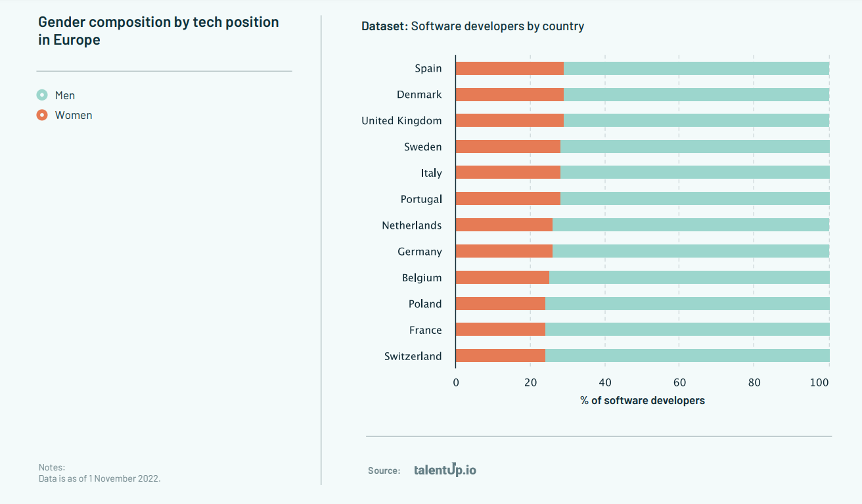Click the Germany country label
Viewport: 862px width, 504px height.
pos(420,252)
